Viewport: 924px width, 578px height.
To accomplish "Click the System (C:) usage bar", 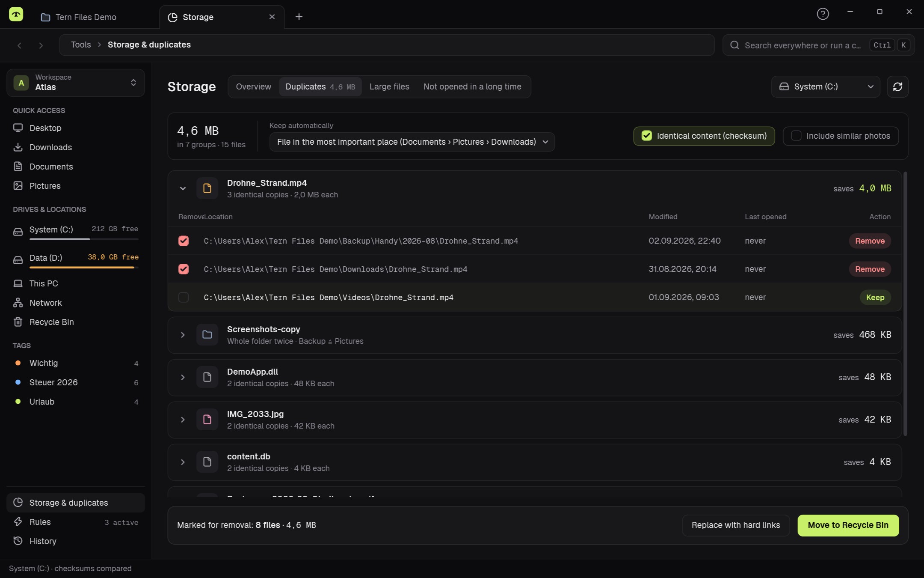I will (x=84, y=239).
